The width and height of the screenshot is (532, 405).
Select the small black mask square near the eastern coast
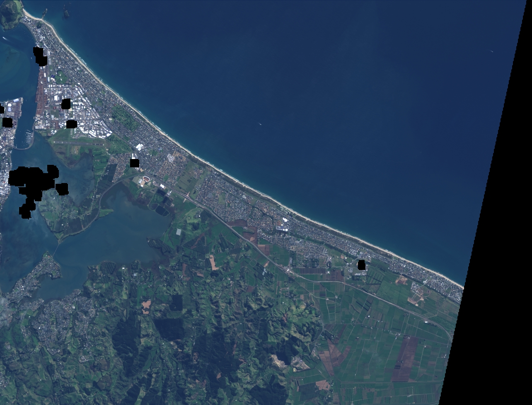coord(361,265)
